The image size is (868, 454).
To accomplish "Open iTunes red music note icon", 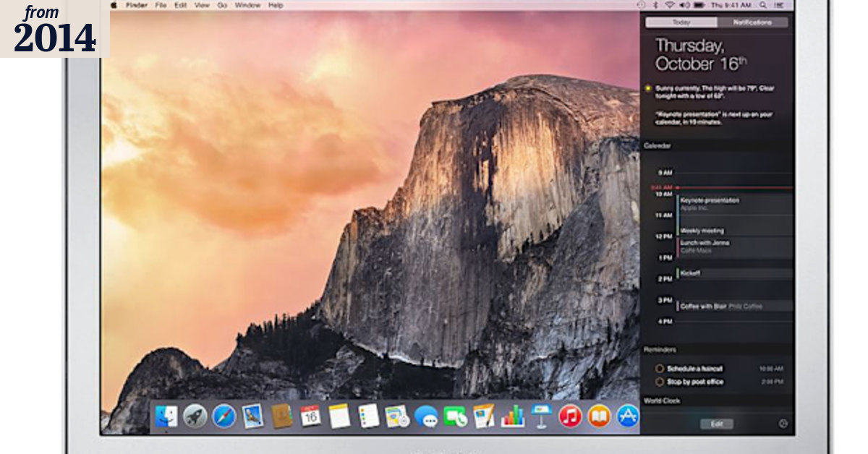I will [x=570, y=416].
